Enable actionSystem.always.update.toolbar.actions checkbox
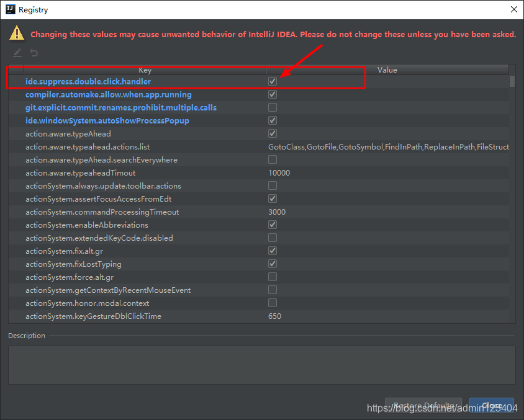Viewport: 524px width, 420px height. click(x=273, y=185)
